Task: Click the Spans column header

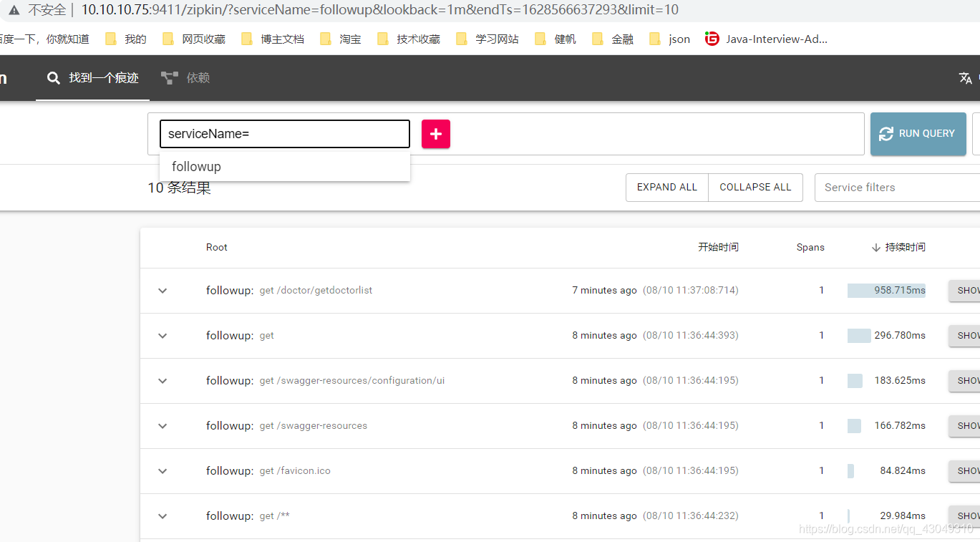Action: click(810, 247)
